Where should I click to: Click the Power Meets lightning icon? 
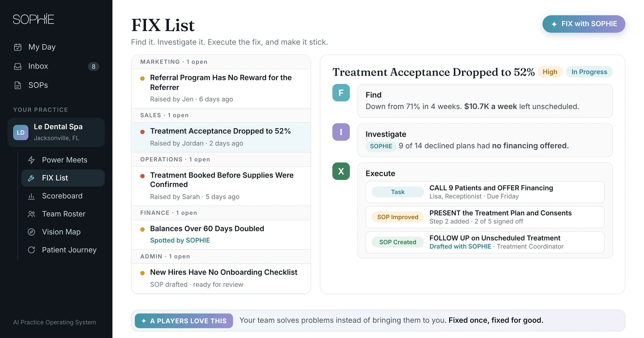pos(31,160)
